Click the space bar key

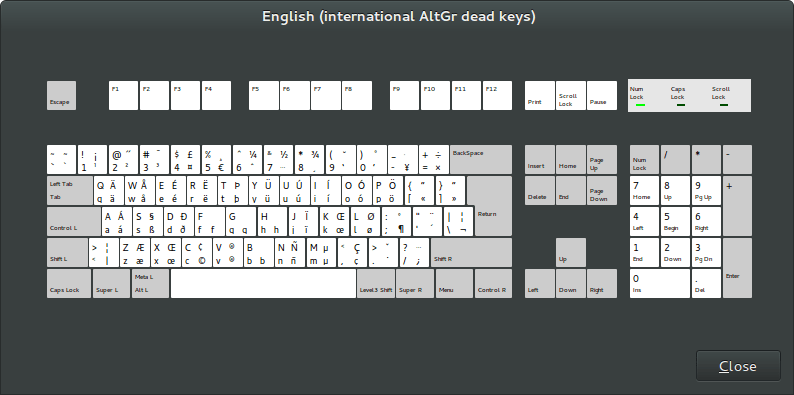(263, 283)
